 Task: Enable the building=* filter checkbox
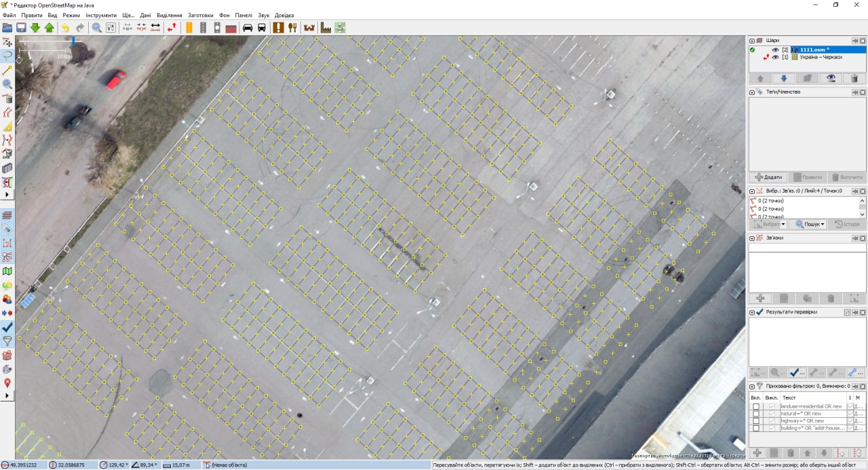(756, 429)
